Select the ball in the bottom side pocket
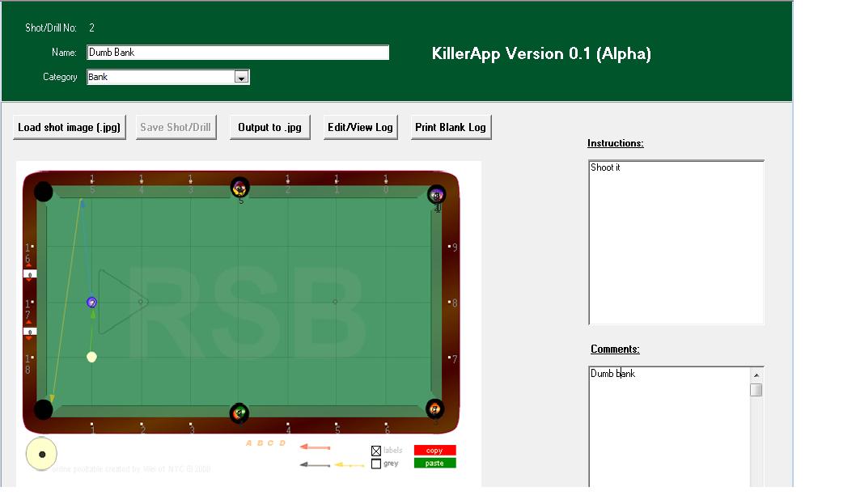 [239, 413]
